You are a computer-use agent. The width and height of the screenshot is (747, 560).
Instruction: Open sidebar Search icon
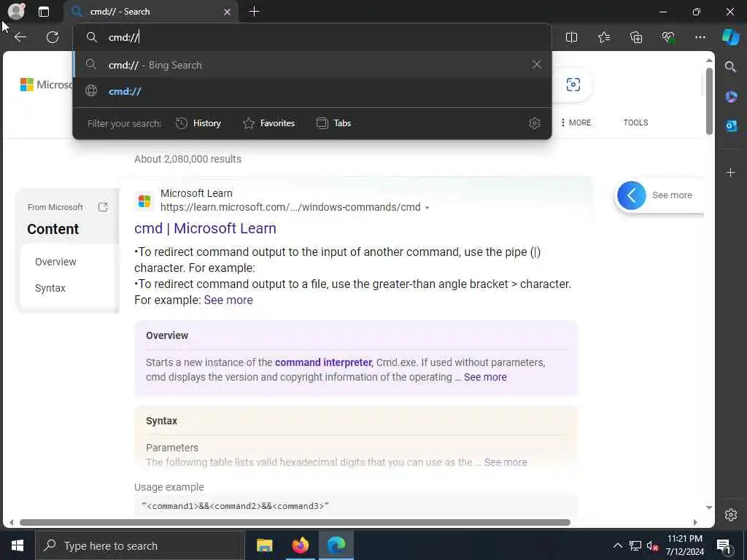[730, 66]
